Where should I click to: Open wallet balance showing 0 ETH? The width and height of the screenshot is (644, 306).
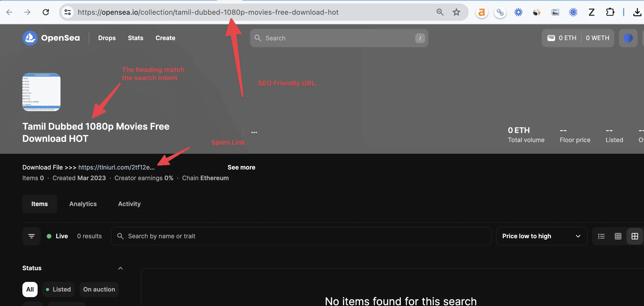tap(562, 38)
